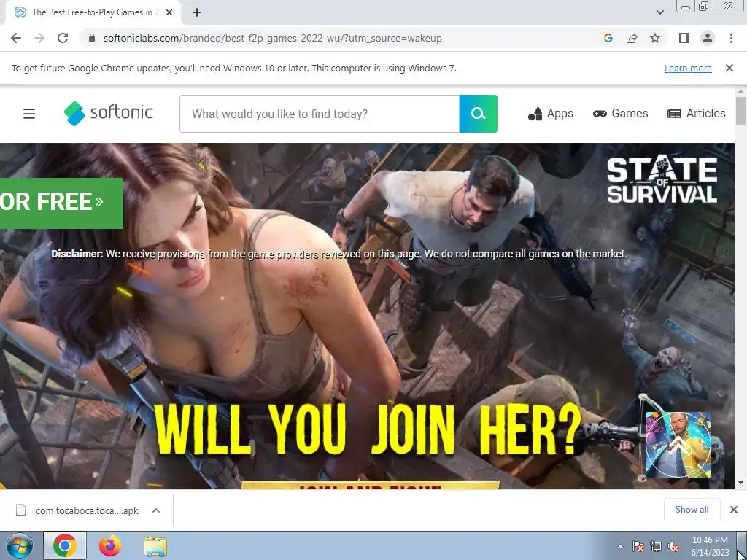Click the Chrome taskbar icon
This screenshot has height=560, width=747.
65,545
